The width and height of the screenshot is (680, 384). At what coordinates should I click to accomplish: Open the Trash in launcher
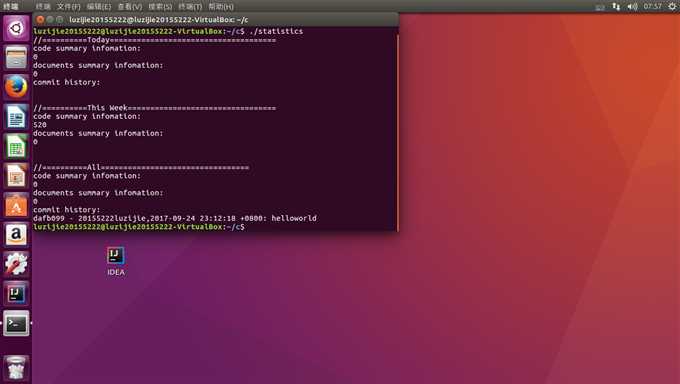click(16, 368)
